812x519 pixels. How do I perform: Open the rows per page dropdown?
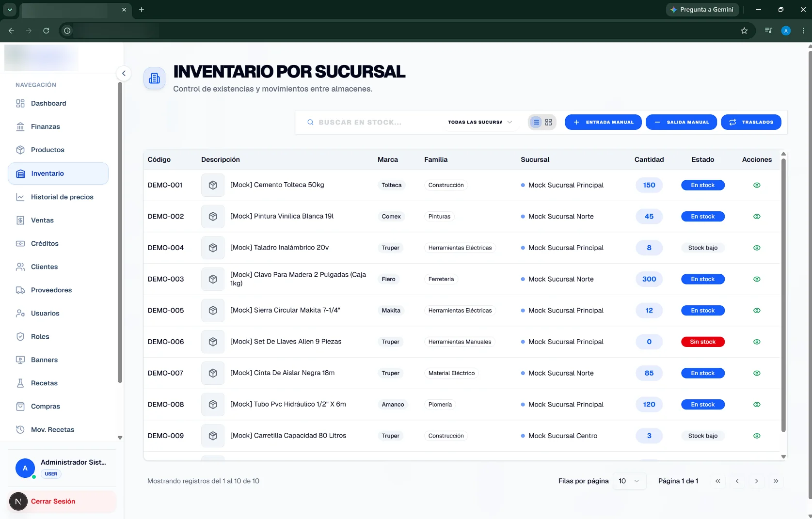coord(629,481)
